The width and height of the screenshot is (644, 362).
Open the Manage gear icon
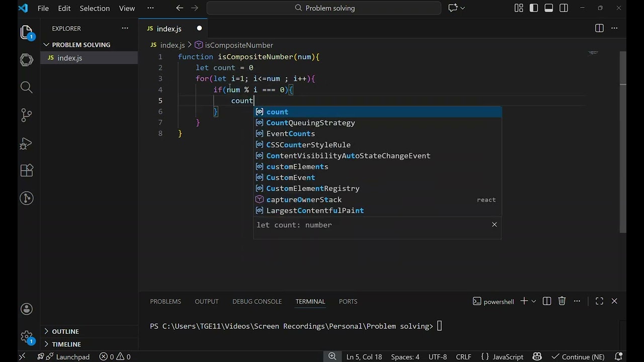[x=27, y=336]
